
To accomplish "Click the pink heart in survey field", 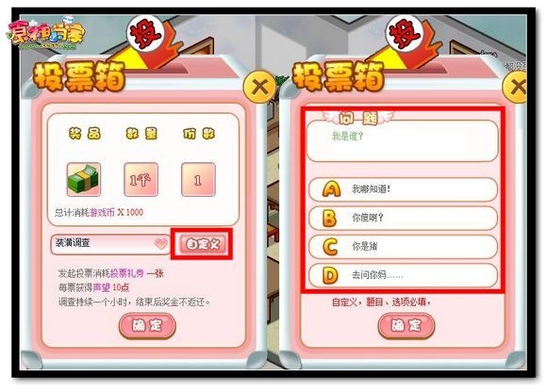I will 161,243.
